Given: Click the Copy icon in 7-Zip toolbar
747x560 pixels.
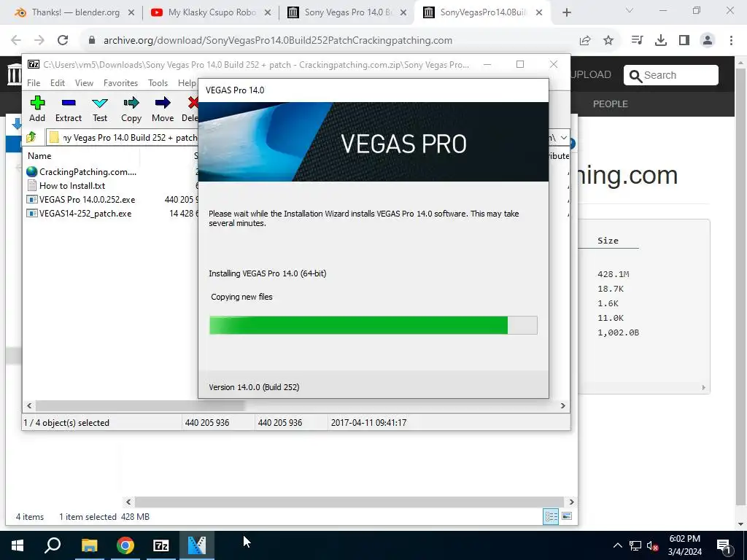Looking at the screenshot, I should [131, 103].
